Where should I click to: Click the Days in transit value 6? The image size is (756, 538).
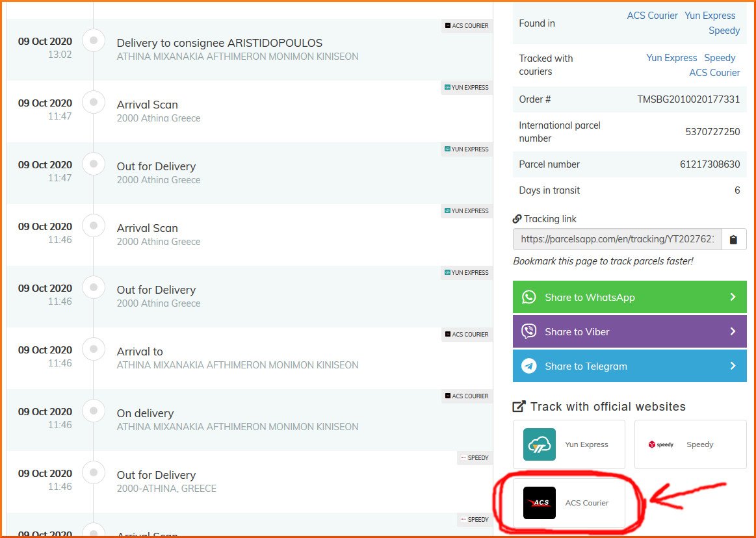(737, 190)
